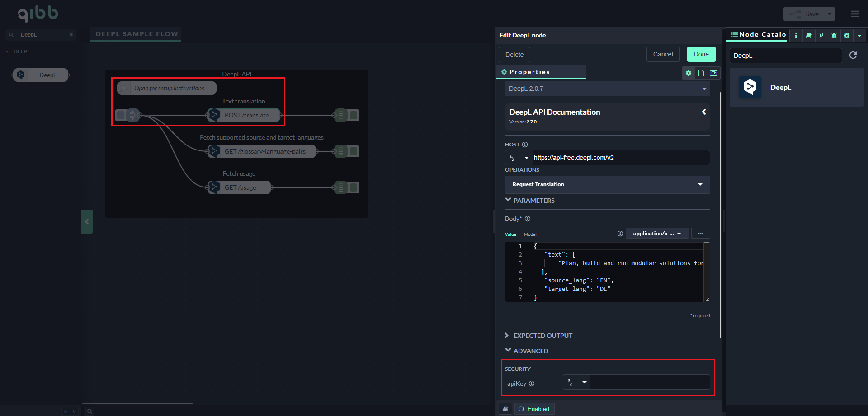This screenshot has height=416, width=868.
Task: Open DeepL 2.0.7 version dropdown
Action: pos(607,89)
